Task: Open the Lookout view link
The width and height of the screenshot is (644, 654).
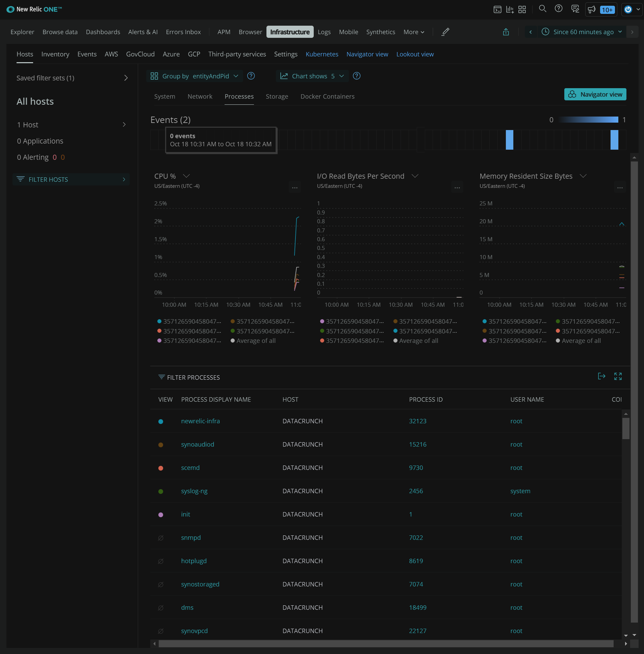Action: 415,54
